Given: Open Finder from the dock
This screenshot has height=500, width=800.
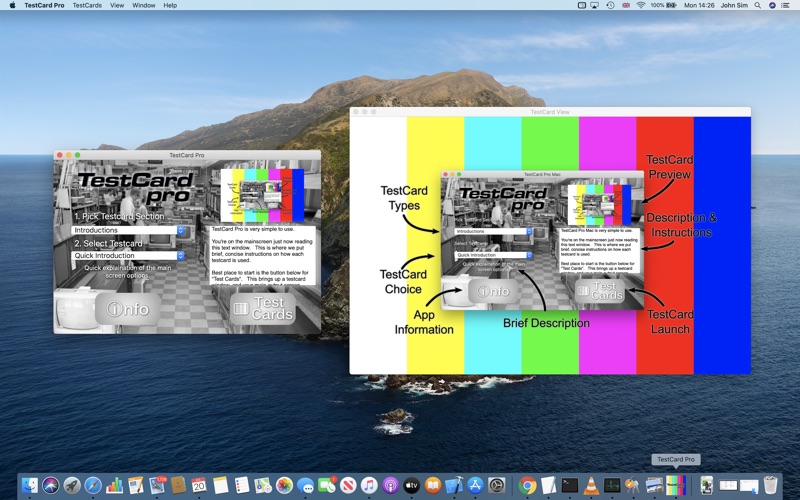Looking at the screenshot, I should coord(30,485).
